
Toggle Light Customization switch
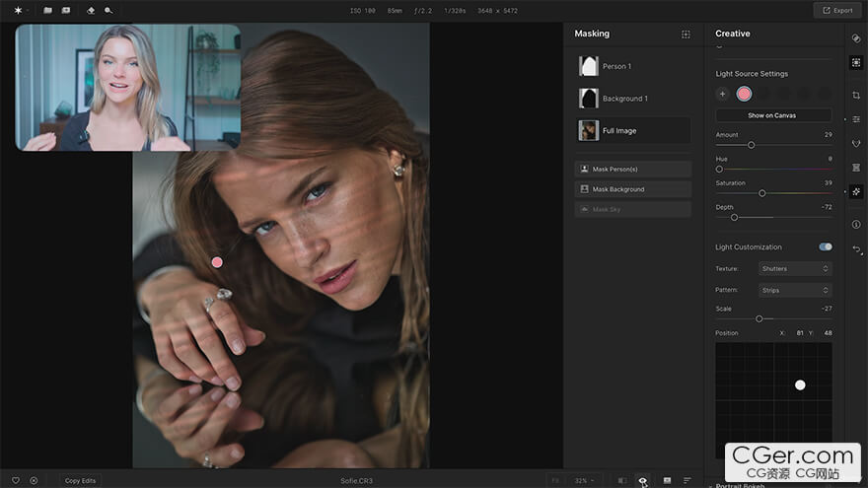pyautogui.click(x=826, y=246)
